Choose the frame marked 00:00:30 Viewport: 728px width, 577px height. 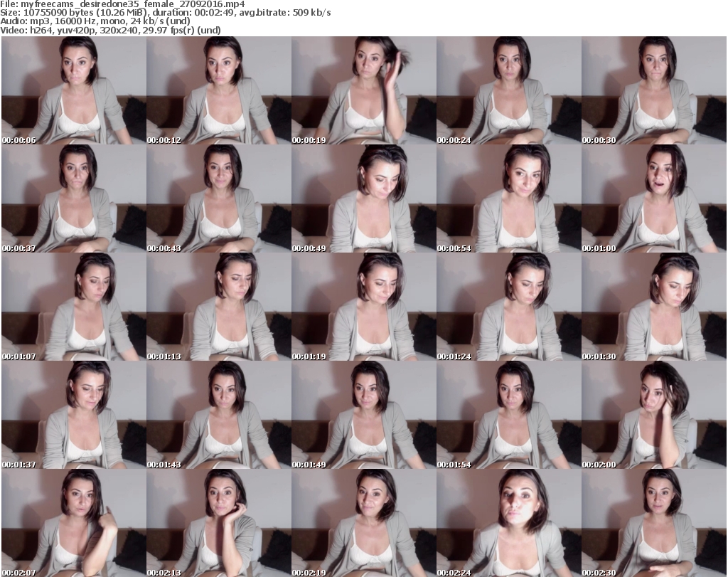tap(653, 90)
